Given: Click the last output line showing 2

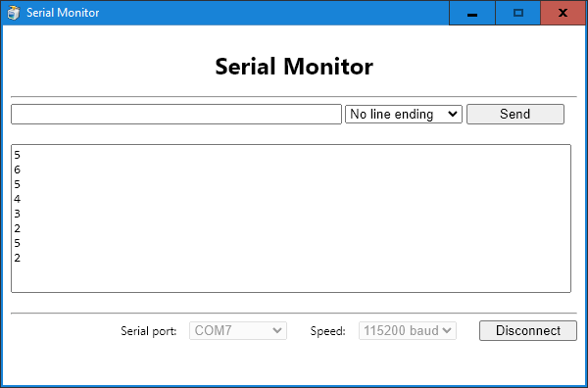Looking at the screenshot, I should pyautogui.click(x=18, y=258).
